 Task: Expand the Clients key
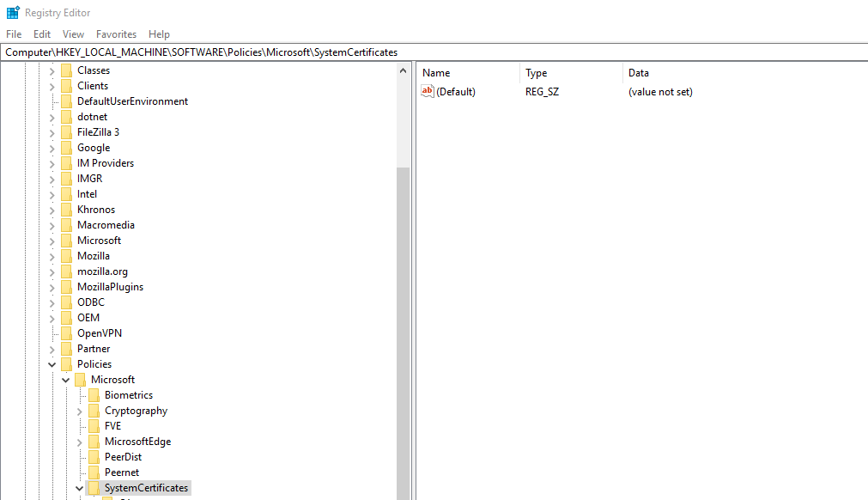(52, 87)
